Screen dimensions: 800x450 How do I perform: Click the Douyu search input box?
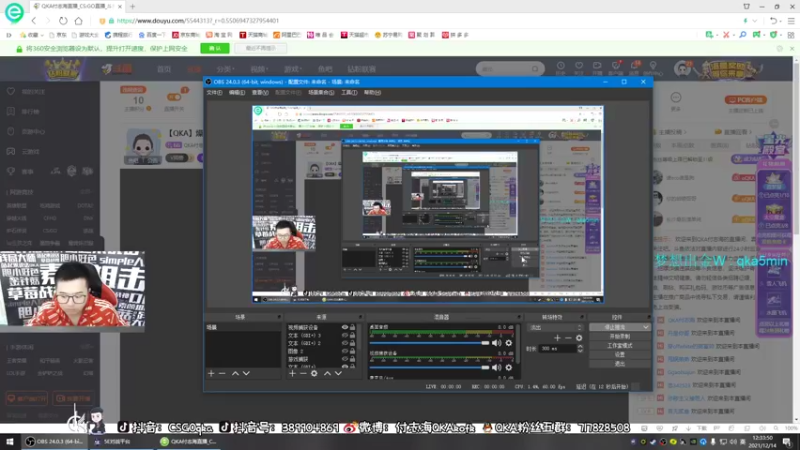coord(505,68)
